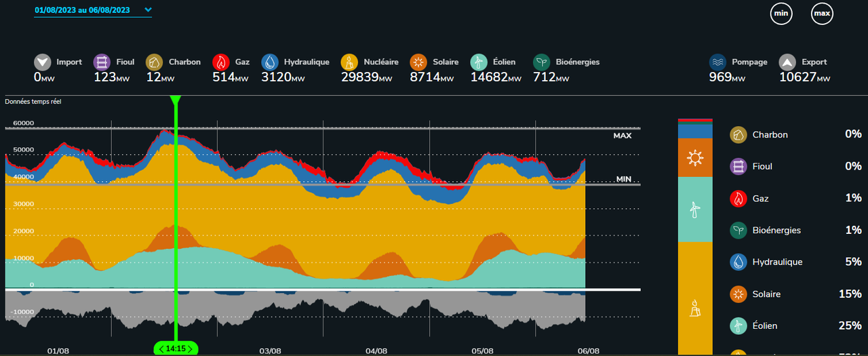This screenshot has height=356, width=868.
Task: Toggle the Export arrow icon
Action: [787, 62]
